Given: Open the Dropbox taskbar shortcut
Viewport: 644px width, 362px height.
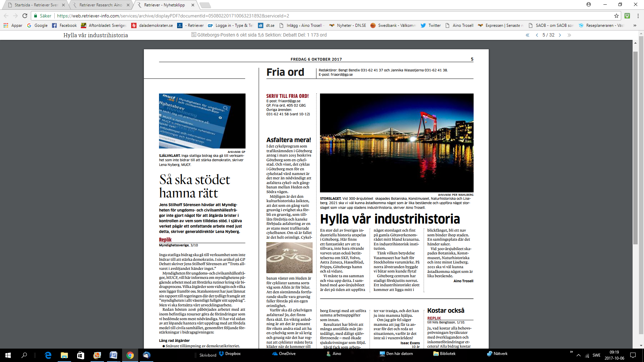Looking at the screenshot, I should (230, 354).
